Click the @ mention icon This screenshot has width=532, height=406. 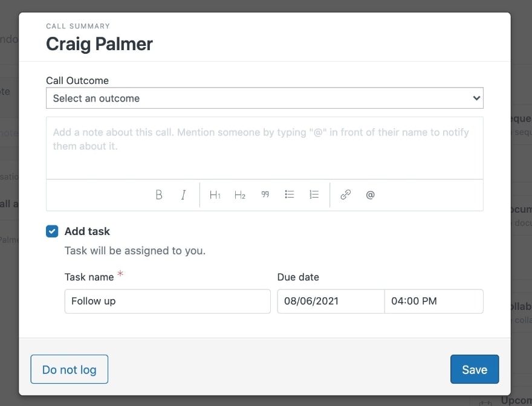coord(371,195)
